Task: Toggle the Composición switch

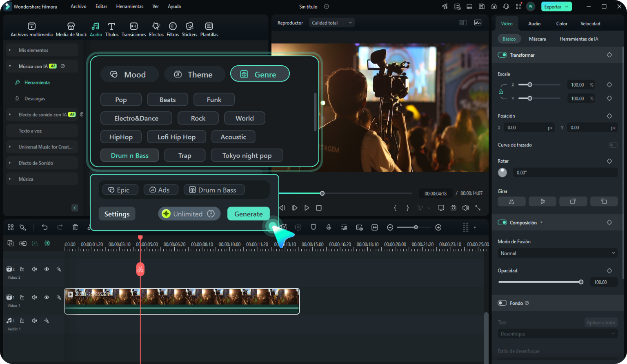Action: click(502, 222)
